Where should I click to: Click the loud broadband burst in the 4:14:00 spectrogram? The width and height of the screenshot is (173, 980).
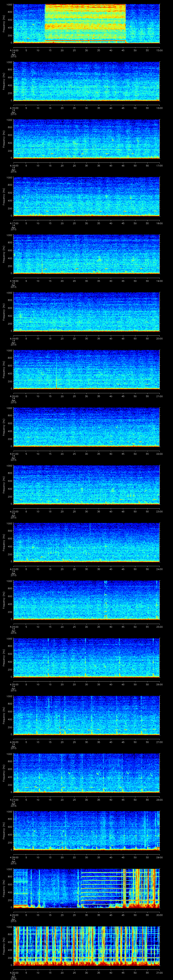tap(85, 23)
